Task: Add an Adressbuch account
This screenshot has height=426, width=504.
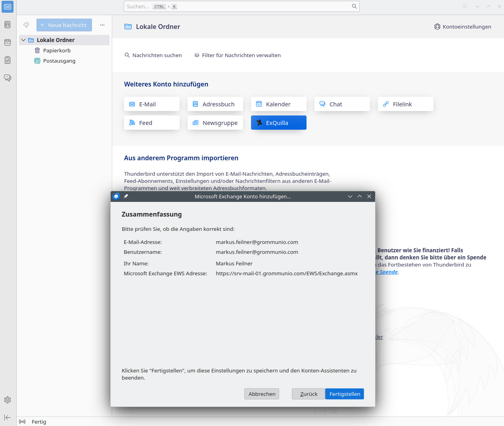Action: pyautogui.click(x=215, y=104)
